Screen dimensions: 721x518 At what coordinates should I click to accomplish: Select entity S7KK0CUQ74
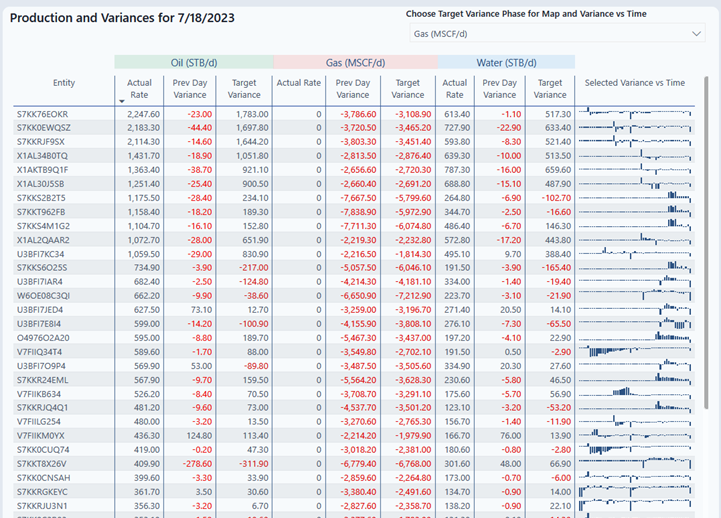coord(43,450)
